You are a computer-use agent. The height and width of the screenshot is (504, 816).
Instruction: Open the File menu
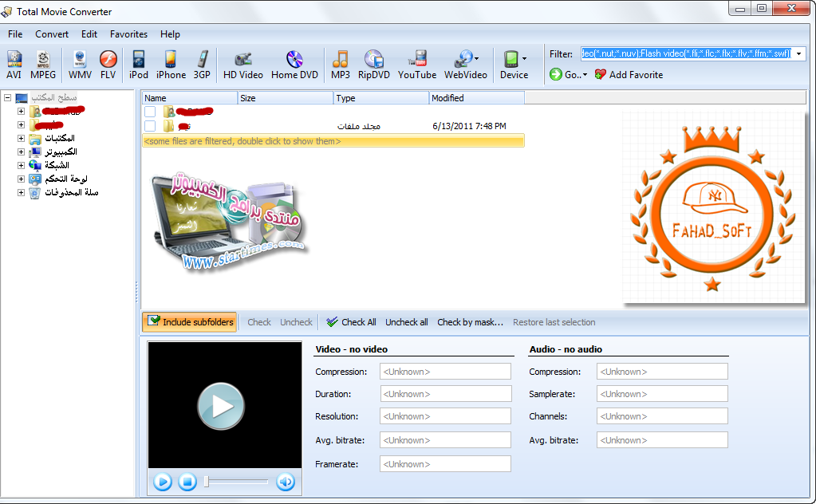(x=15, y=33)
